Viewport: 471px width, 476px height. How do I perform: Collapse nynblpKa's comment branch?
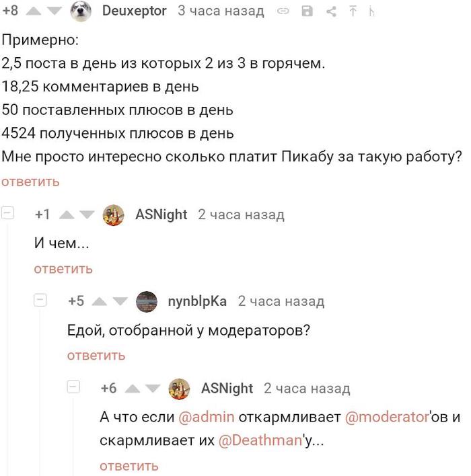click(x=40, y=301)
